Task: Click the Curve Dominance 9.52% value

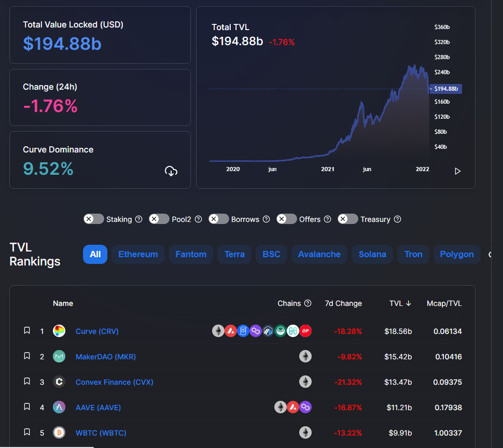Action: coord(48,169)
